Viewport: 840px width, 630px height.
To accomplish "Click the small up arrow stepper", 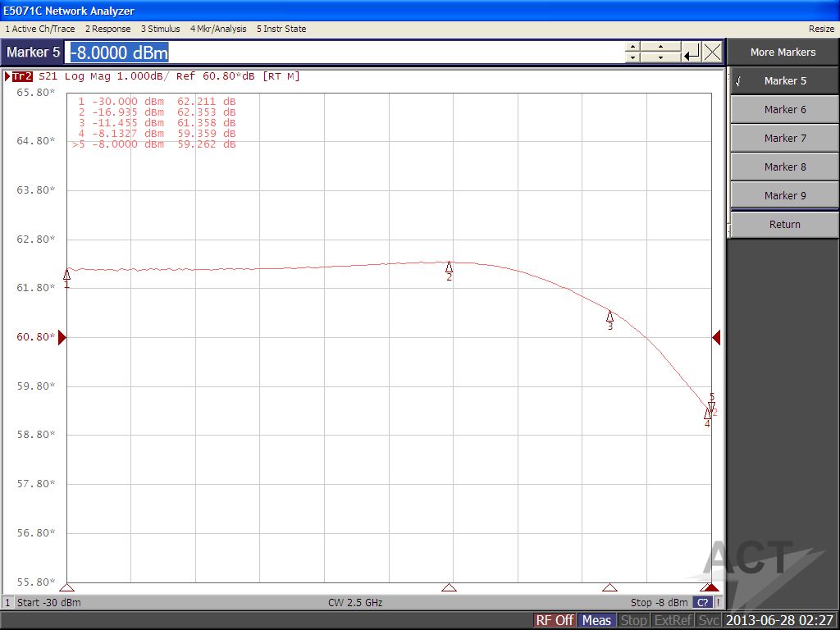I will [x=632, y=47].
